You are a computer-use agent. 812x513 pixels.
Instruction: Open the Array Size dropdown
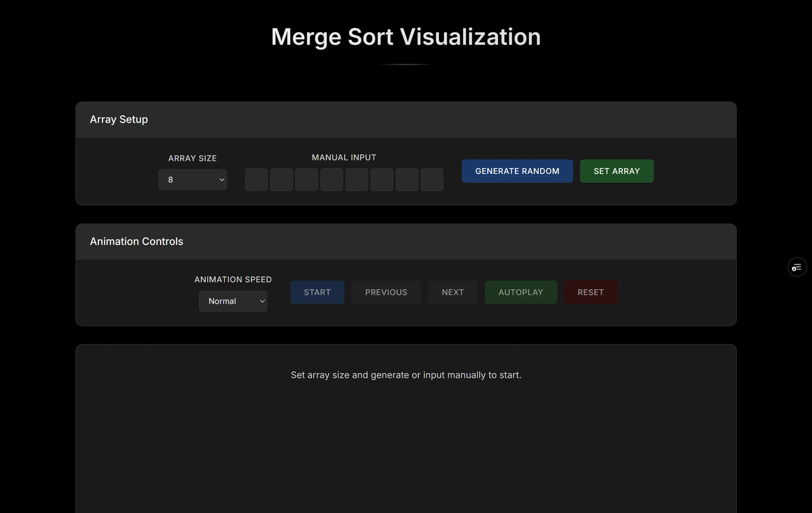(x=192, y=179)
